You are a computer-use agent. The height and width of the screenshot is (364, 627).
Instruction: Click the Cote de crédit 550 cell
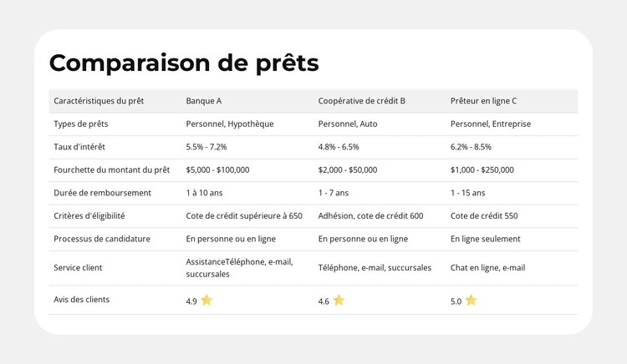[x=484, y=215]
